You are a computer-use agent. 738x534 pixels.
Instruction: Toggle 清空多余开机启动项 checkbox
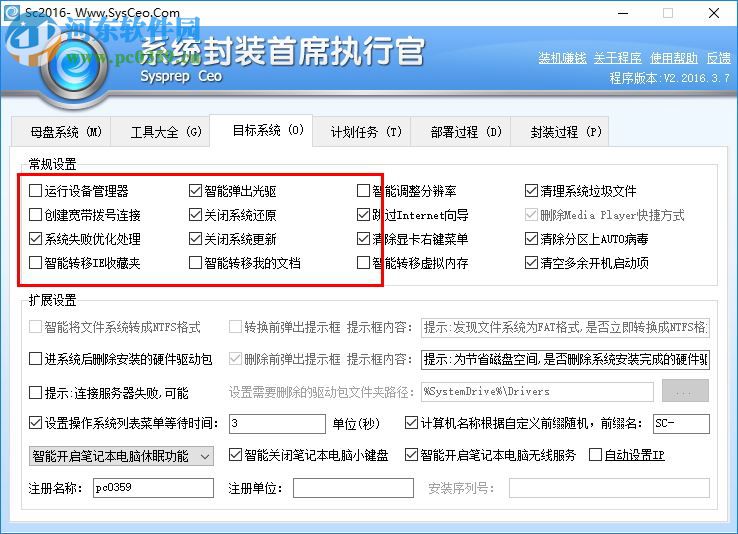tap(531, 263)
